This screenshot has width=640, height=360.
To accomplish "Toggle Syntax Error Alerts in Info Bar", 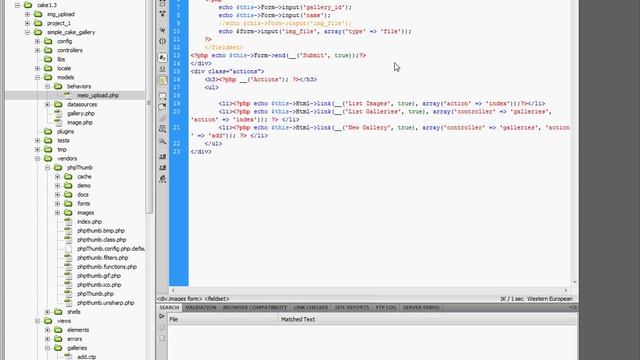I will [x=162, y=80].
